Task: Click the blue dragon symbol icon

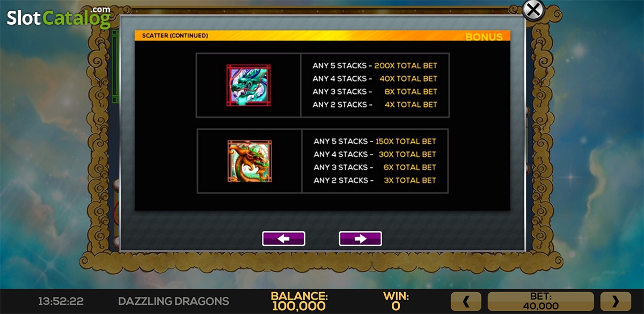Action: point(248,85)
